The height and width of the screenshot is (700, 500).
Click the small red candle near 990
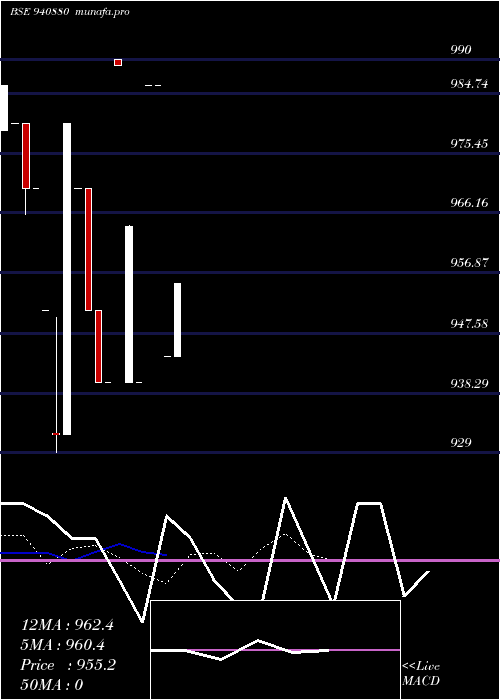pos(118,62)
